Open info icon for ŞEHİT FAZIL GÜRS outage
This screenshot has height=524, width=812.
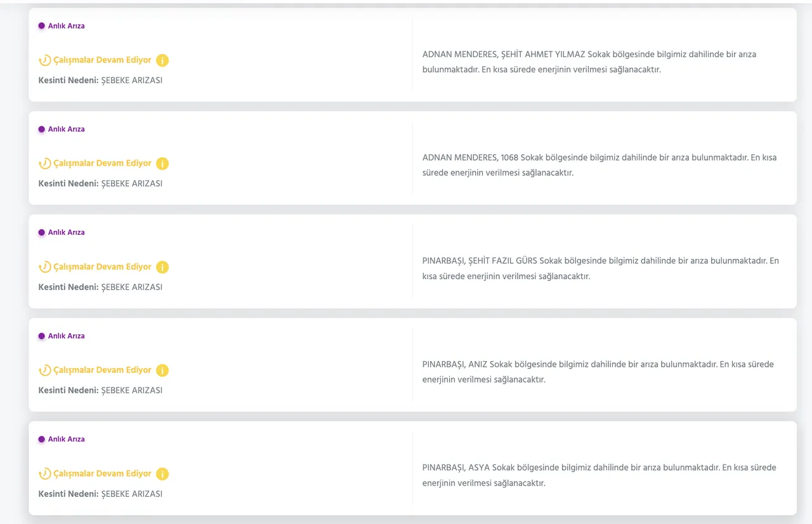click(162, 267)
